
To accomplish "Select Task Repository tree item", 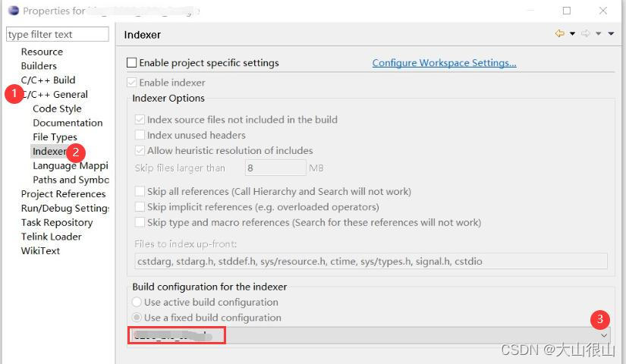I will pyautogui.click(x=57, y=222).
